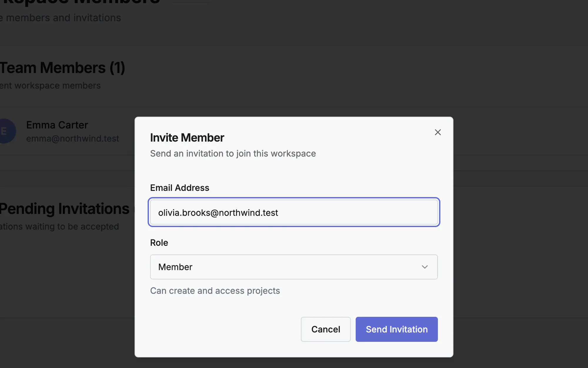Screen dimensions: 588x368
Task: Click the Email Address input field
Action: 294,212
